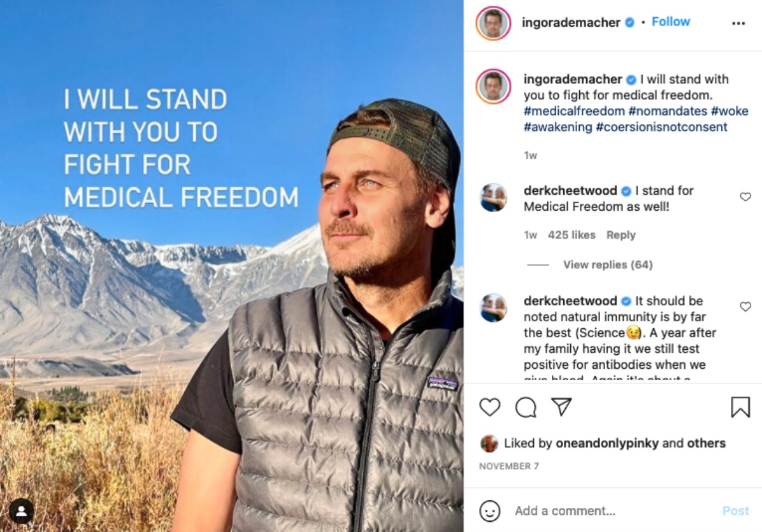The height and width of the screenshot is (532, 762).
Task: Like the post with the heart icon
Action: [490, 407]
